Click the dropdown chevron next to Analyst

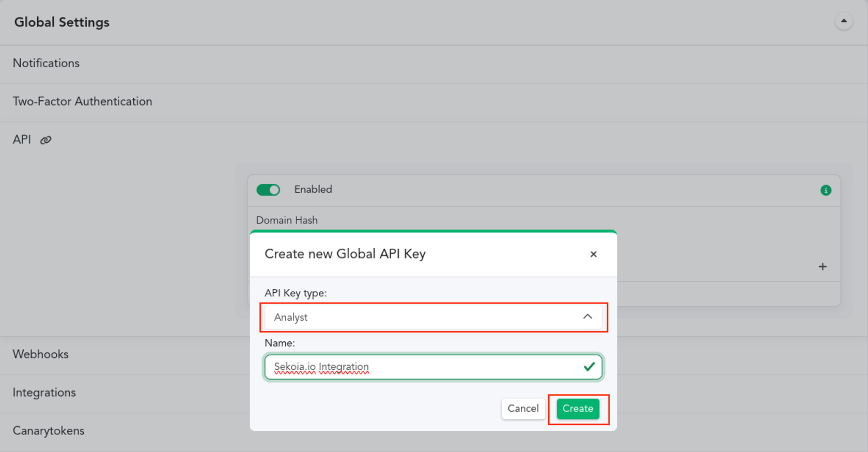[x=587, y=317]
